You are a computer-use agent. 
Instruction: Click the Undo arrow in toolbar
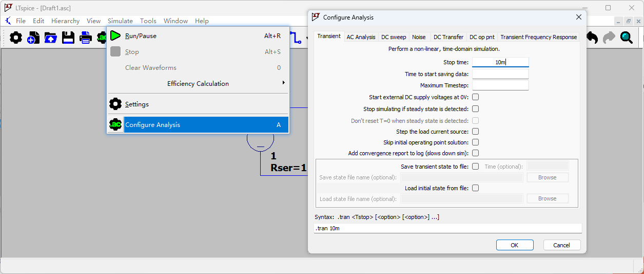click(x=592, y=38)
